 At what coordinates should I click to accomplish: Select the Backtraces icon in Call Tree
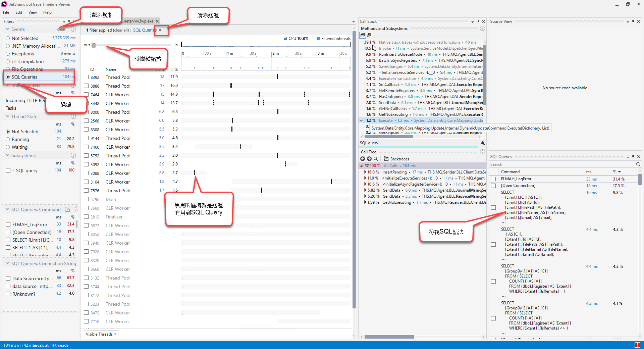click(386, 159)
